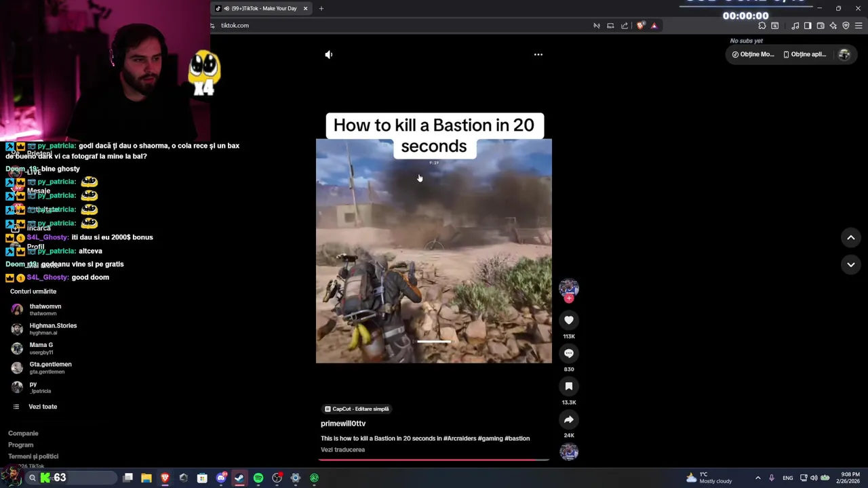Open browser extensions puzzle icon
The width and height of the screenshot is (868, 488).
click(762, 26)
